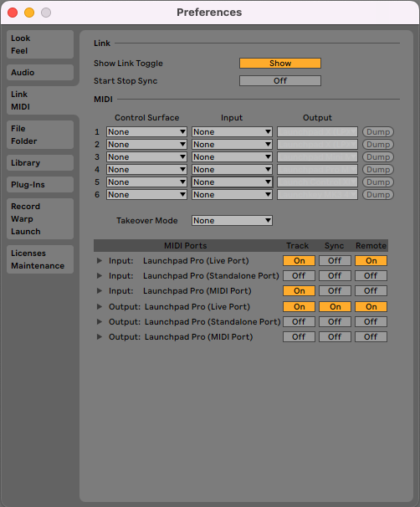The width and height of the screenshot is (420, 507).
Task: Click Dump button for row 2
Action: coord(378,145)
